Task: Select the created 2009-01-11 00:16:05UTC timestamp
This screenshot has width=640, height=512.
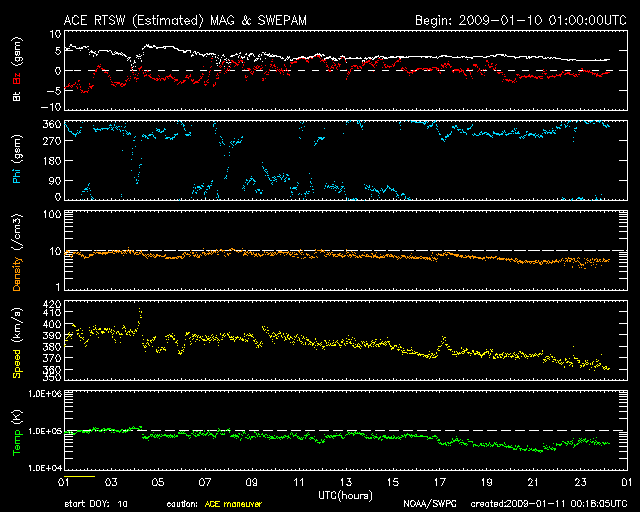Action: tap(549, 504)
